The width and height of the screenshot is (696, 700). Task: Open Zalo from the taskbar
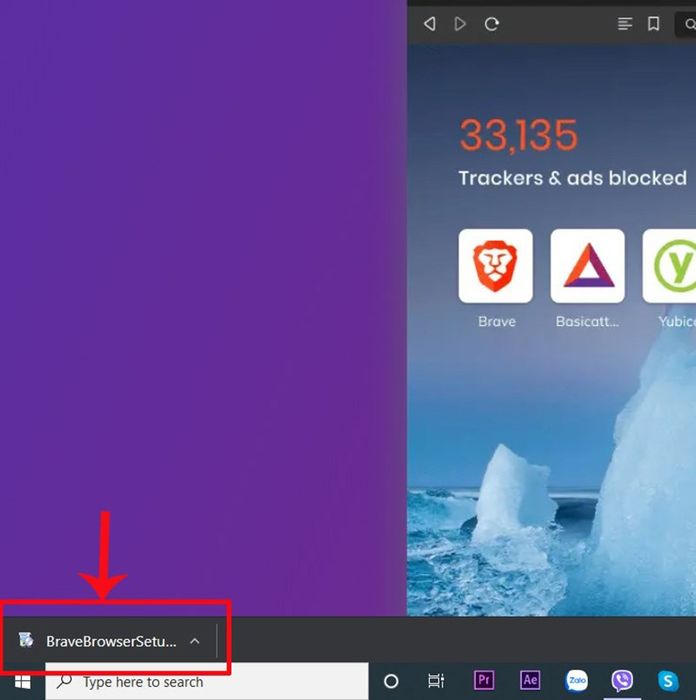point(576,681)
